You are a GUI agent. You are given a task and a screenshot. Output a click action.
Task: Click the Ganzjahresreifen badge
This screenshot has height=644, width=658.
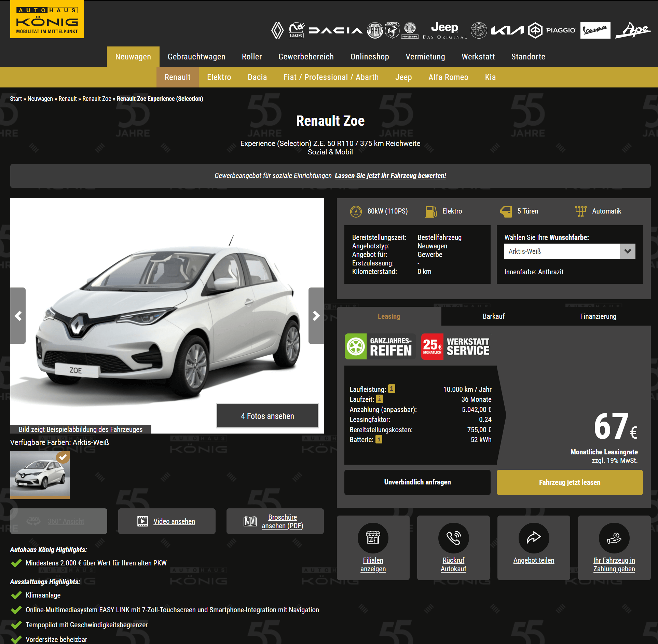380,346
